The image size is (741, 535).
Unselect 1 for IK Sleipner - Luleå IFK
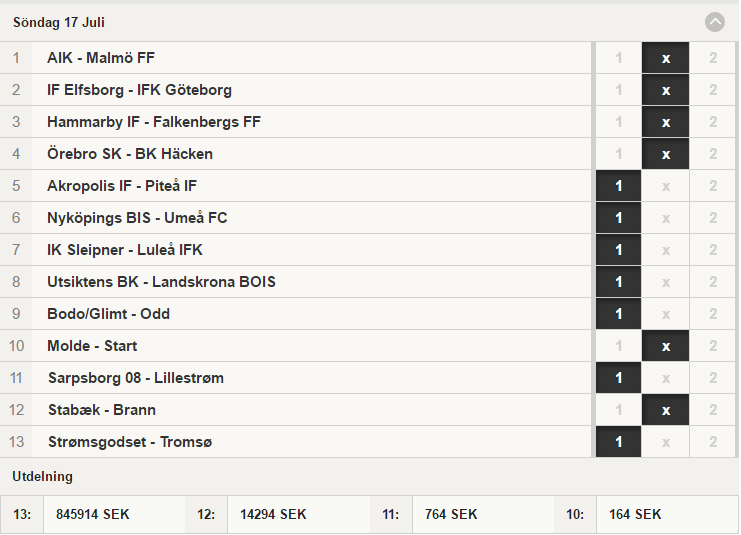tap(618, 250)
